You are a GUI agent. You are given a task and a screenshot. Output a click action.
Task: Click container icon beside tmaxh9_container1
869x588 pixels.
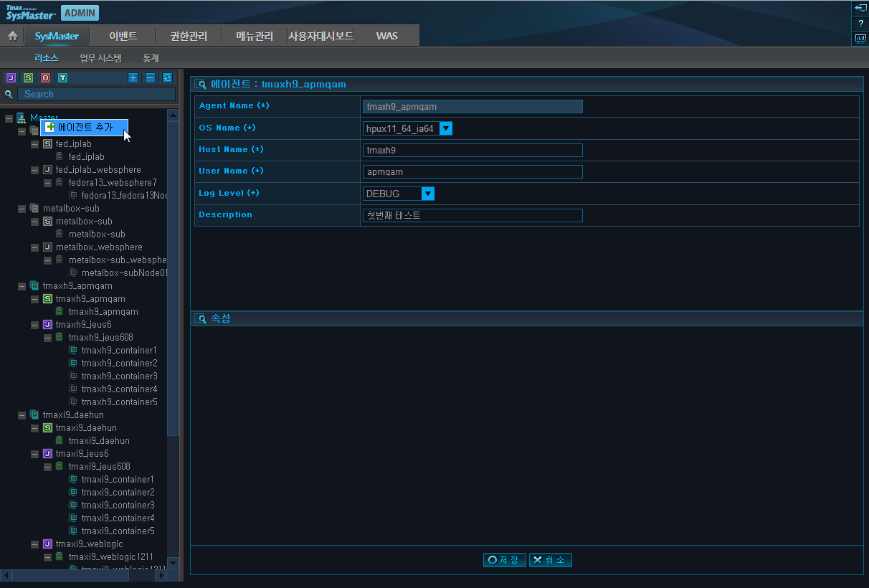[73, 351]
